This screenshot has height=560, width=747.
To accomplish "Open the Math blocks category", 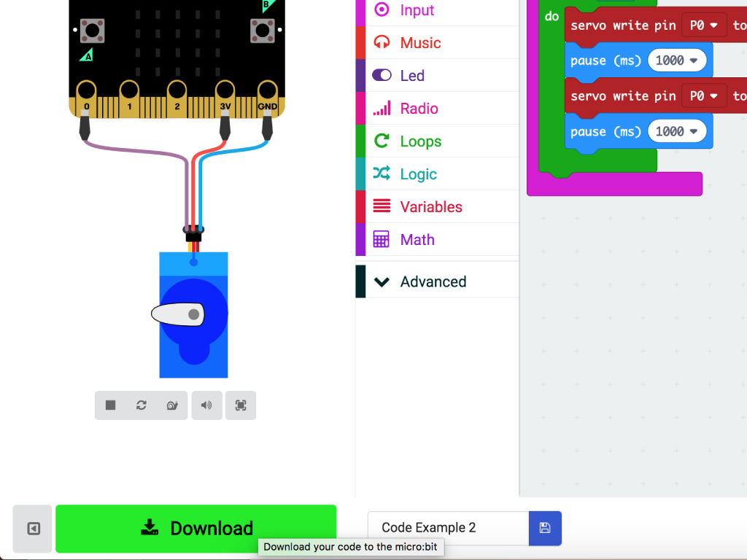I will [438, 240].
